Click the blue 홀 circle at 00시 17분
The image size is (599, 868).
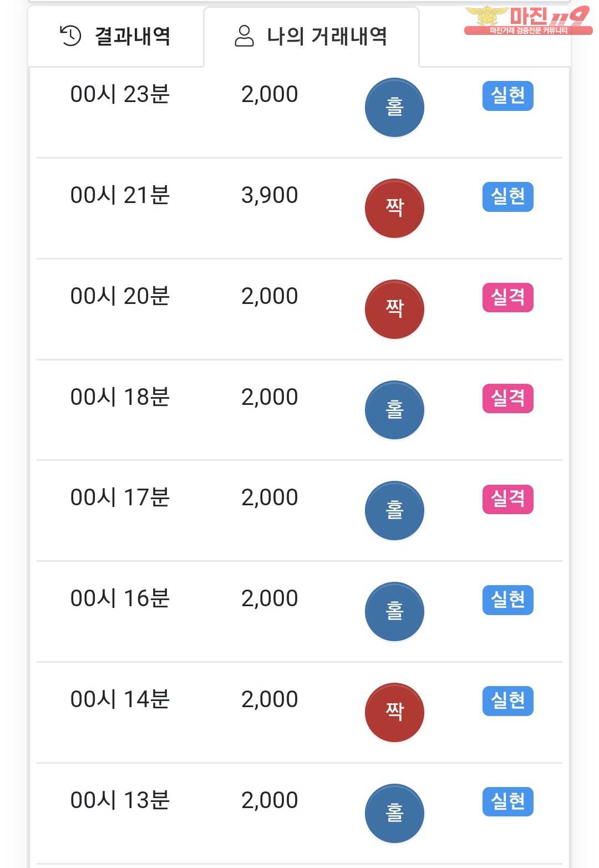click(x=394, y=510)
